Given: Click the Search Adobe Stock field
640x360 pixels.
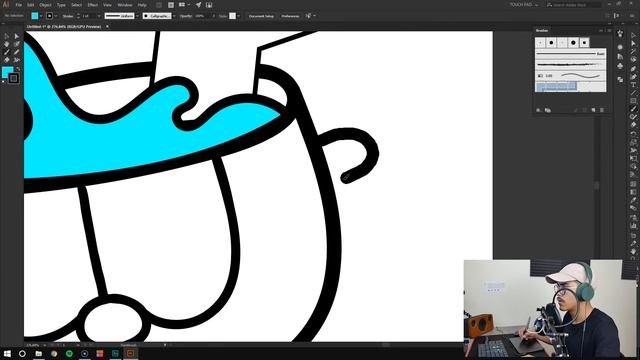Looking at the screenshot, I should click(574, 5).
